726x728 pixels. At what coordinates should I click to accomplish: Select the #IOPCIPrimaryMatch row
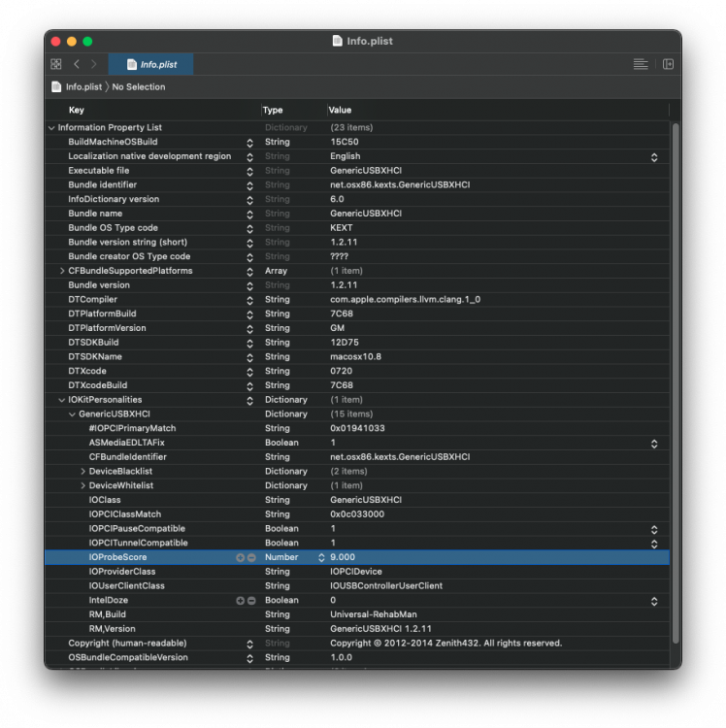click(x=357, y=428)
